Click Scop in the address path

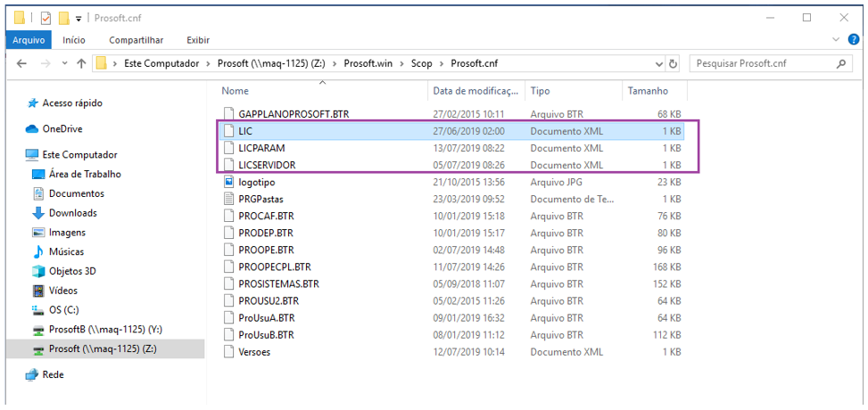421,63
